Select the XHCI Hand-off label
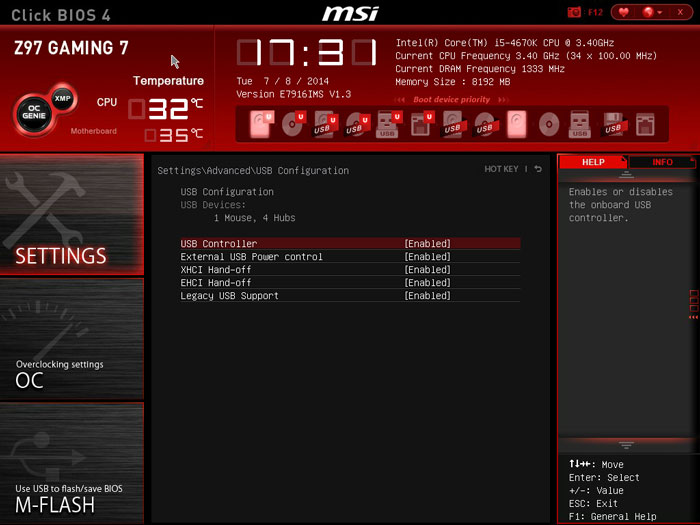Image resolution: width=700 pixels, height=525 pixels. [x=216, y=270]
